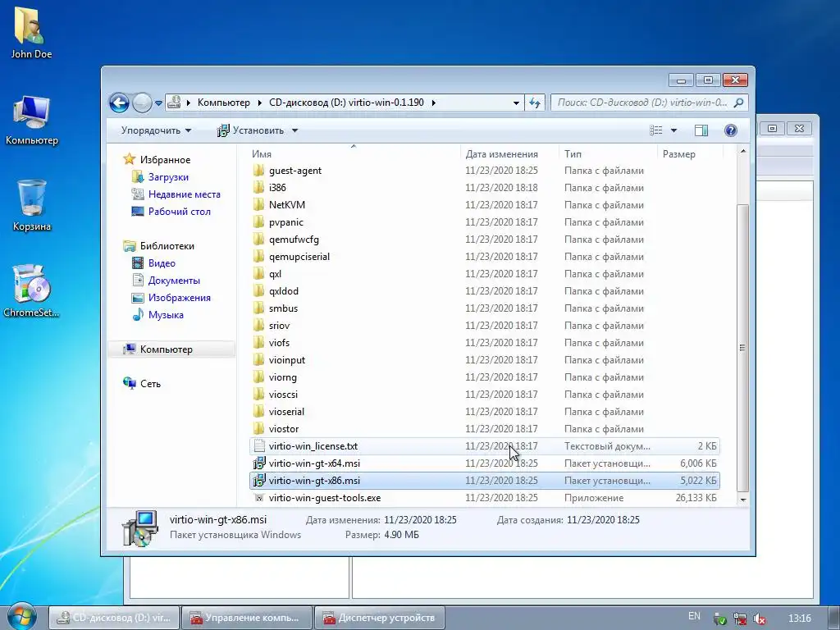Viewport: 840px width, 630px height.
Task: Select the i386 folder
Action: pyautogui.click(x=277, y=188)
